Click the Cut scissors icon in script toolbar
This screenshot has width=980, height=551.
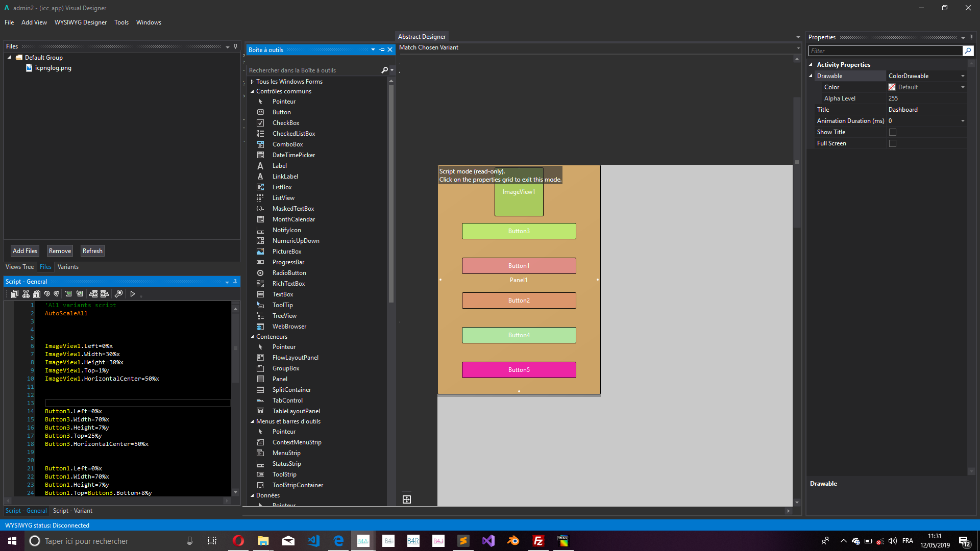26,294
